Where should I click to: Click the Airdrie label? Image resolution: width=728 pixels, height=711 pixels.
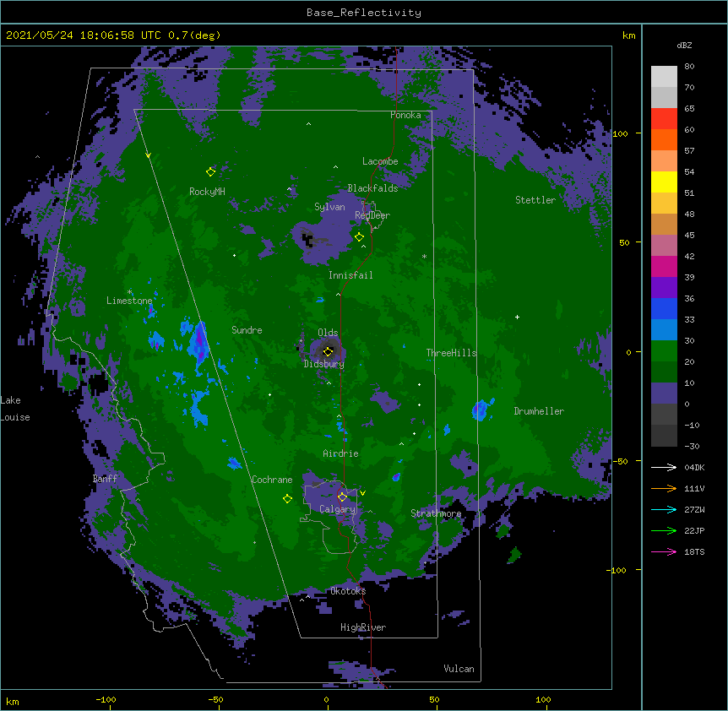pyautogui.click(x=341, y=453)
